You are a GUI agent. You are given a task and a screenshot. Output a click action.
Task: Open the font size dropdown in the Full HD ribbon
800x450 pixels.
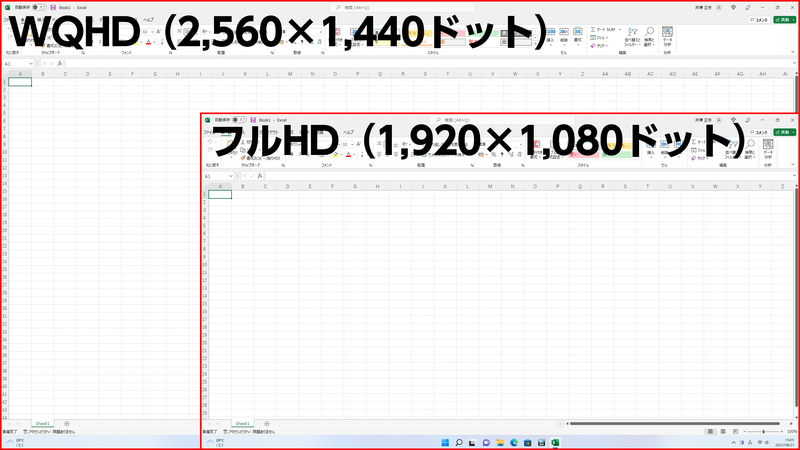[352, 144]
